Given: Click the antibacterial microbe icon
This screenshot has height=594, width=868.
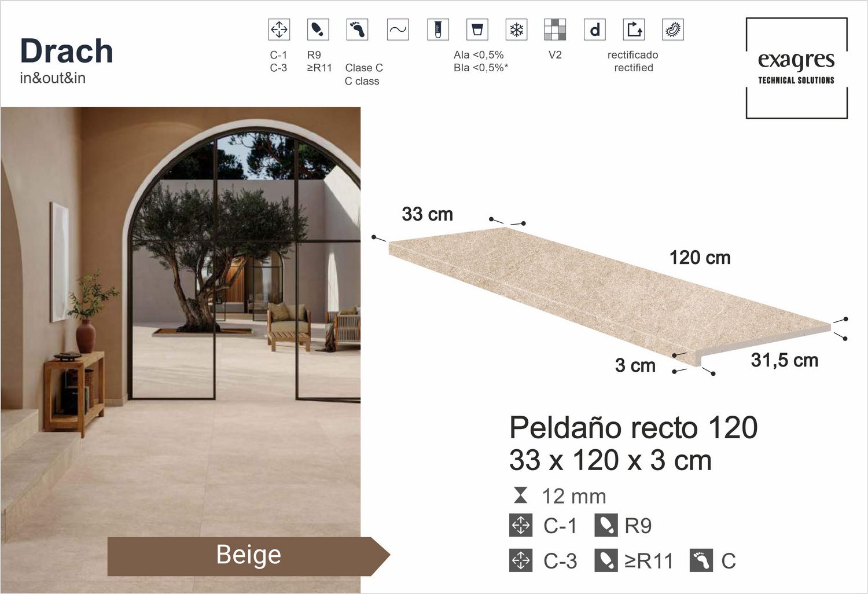Looking at the screenshot, I should click(672, 29).
